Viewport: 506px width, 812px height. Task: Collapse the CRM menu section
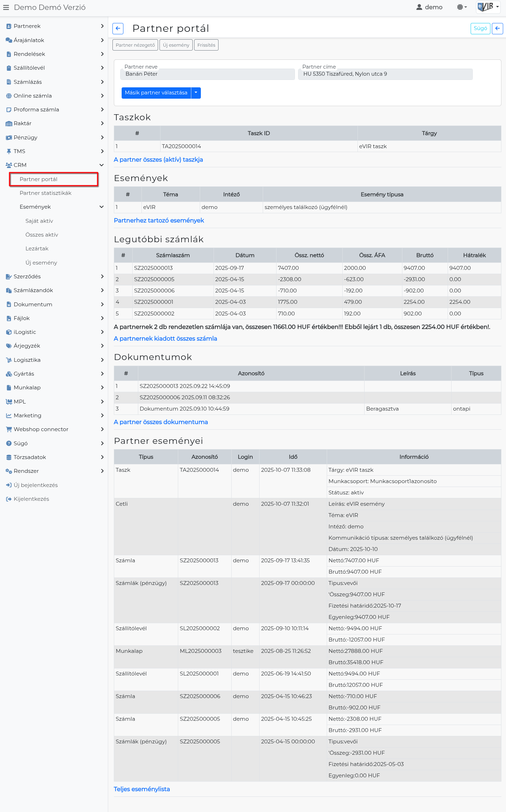pyautogui.click(x=101, y=165)
